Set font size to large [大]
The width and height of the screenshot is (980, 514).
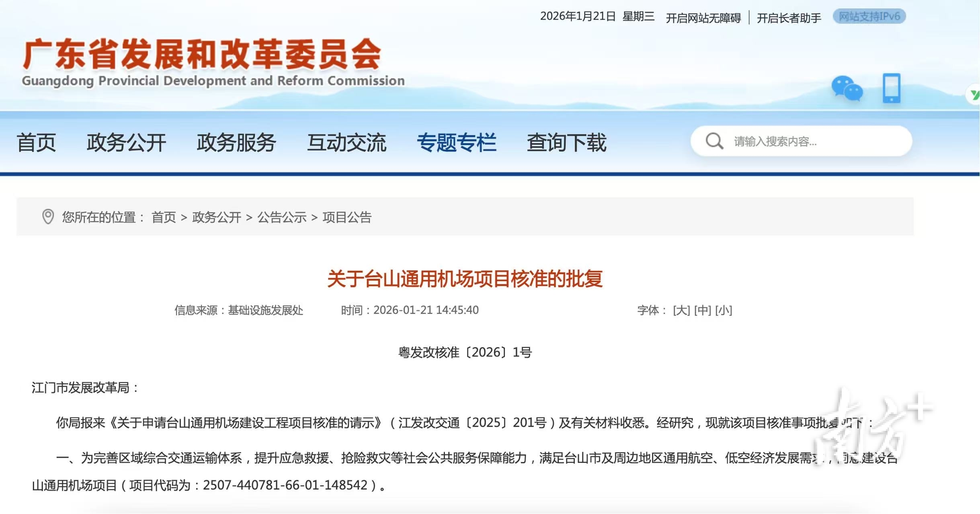[x=681, y=310]
